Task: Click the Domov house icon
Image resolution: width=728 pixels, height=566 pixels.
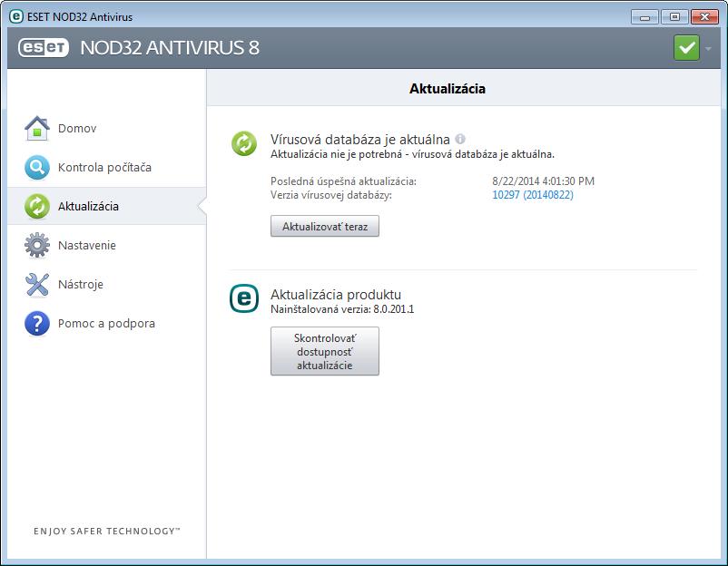Action: pos(37,129)
